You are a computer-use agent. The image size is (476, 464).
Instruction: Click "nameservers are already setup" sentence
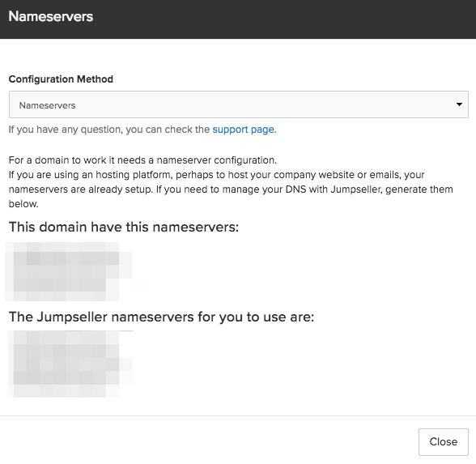click(x=80, y=189)
